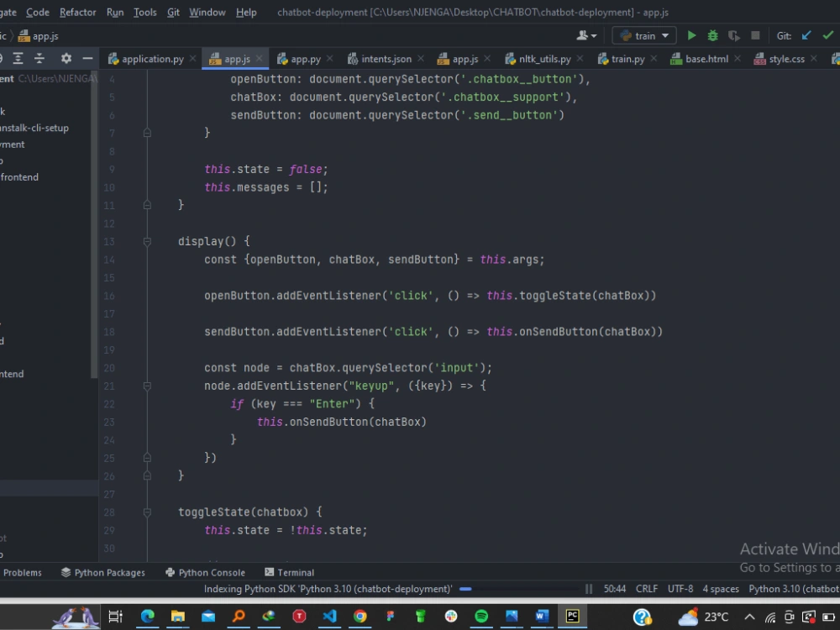The width and height of the screenshot is (840, 630).
Task: Close the application.py tab
Action: click(x=192, y=59)
